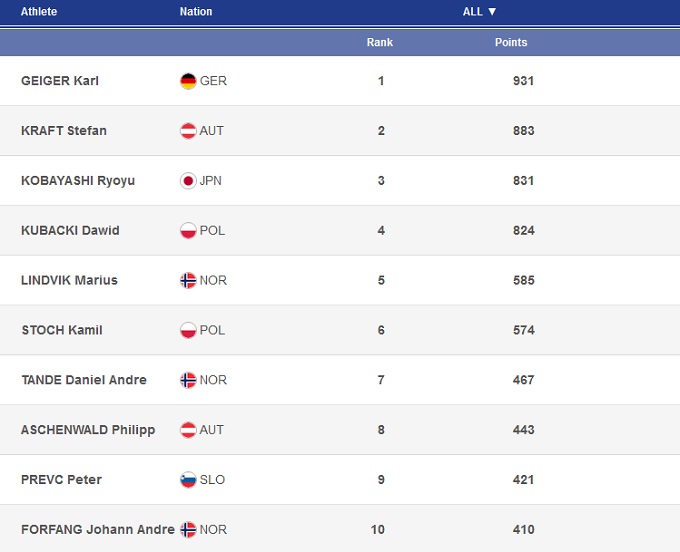Click Slovenia flag icon next to Peter Prevc
Viewport: 680px width, 552px height.
coord(188,480)
